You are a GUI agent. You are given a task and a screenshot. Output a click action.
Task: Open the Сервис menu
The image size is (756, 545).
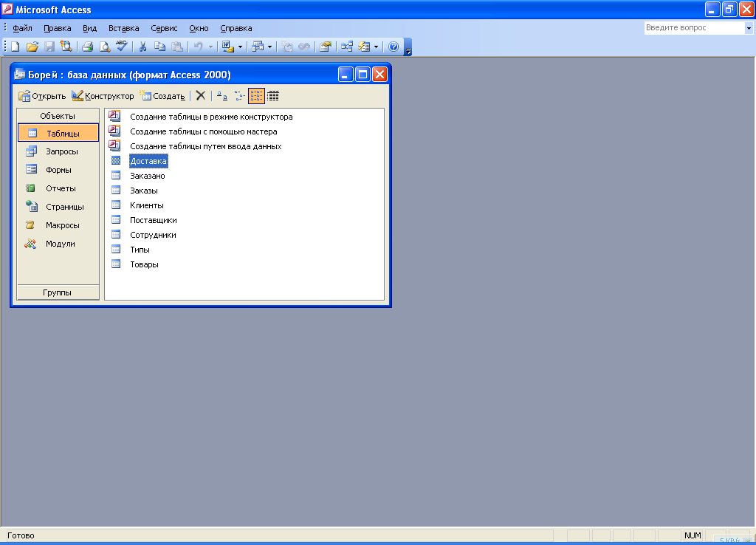point(164,28)
